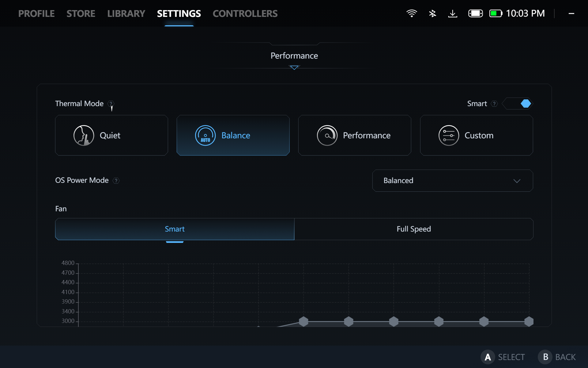
Task: Open the Bluetooth status icon
Action: [432, 13]
